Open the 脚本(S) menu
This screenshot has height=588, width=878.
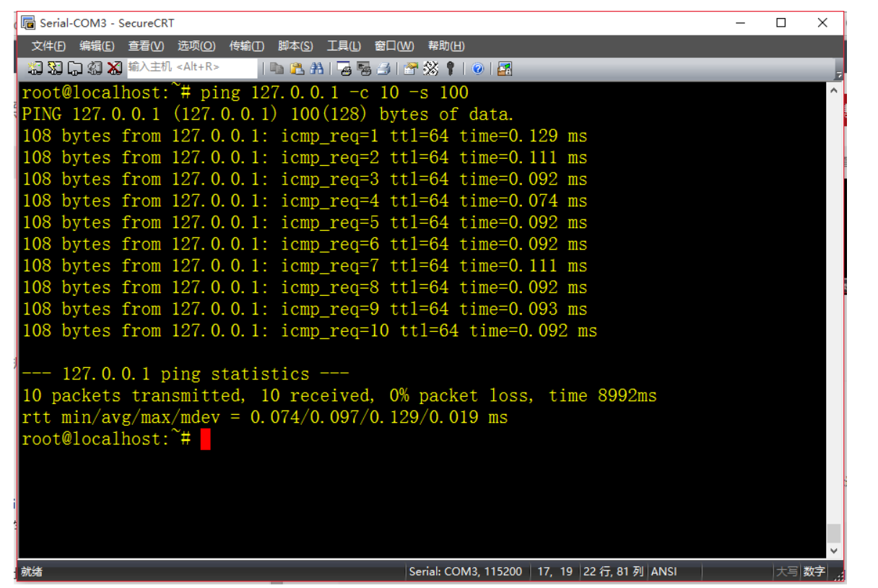click(295, 46)
